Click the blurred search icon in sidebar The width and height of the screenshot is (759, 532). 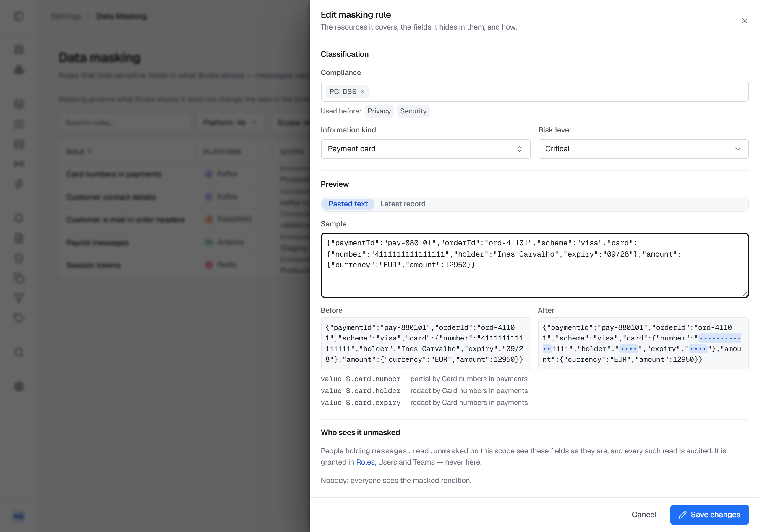point(19,352)
